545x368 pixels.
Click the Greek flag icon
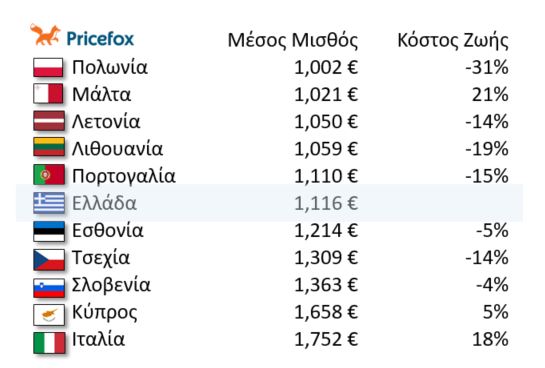49,203
